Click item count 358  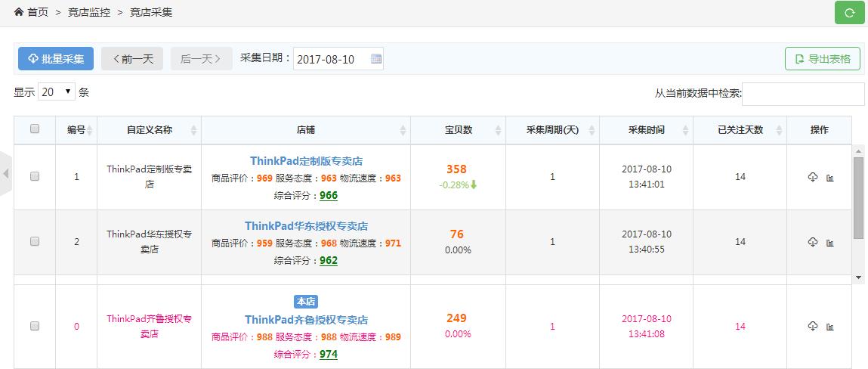coord(457,169)
